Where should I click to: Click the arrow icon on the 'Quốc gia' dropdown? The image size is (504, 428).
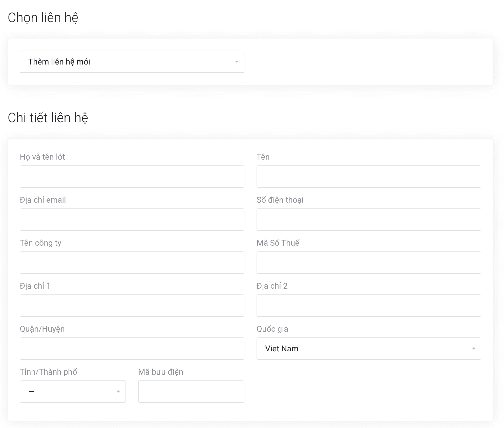pyautogui.click(x=473, y=349)
